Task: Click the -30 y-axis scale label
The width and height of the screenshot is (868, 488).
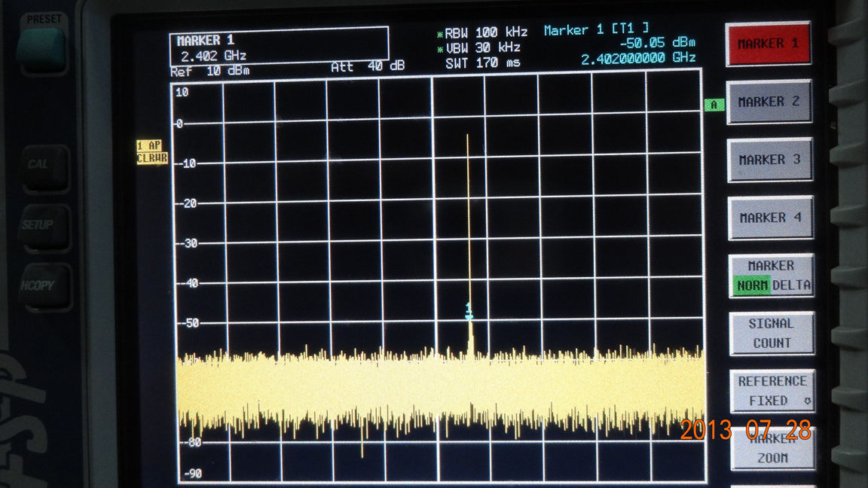Action: click(x=188, y=243)
